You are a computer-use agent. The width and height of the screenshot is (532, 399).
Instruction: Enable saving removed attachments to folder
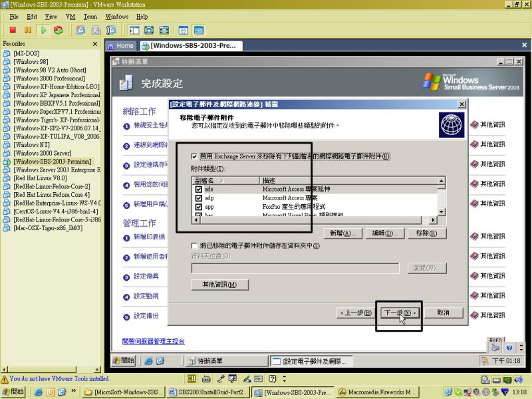[194, 245]
